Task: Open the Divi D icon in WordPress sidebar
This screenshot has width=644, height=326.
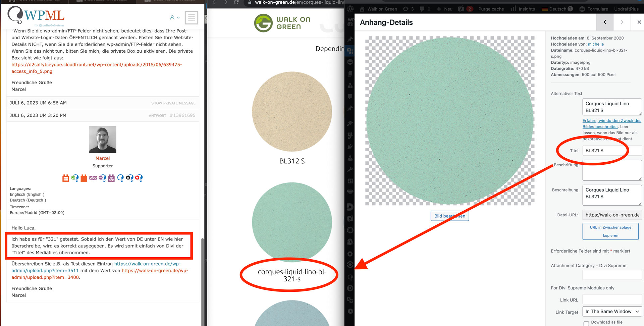Action: [x=350, y=288]
